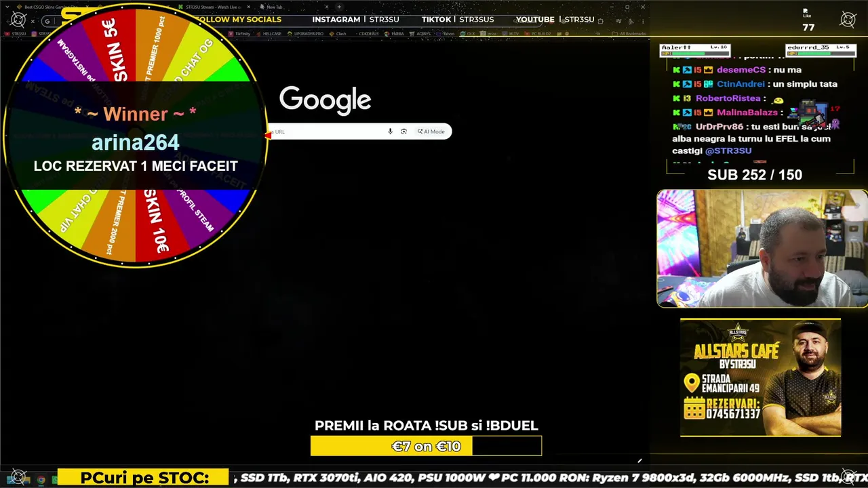The image size is (868, 488).
Task: Click the winner name arina264
Action: coord(136,142)
